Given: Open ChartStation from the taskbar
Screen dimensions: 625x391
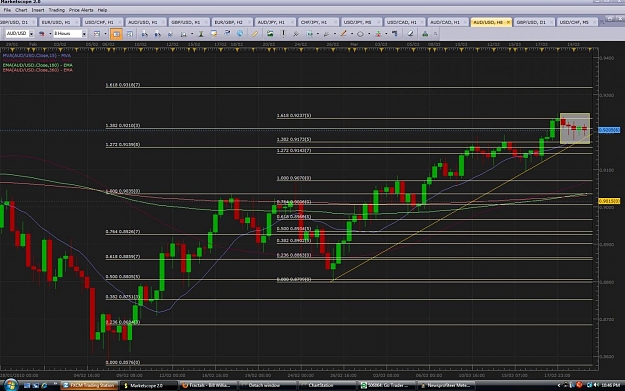Looking at the screenshot, I should point(327,385).
